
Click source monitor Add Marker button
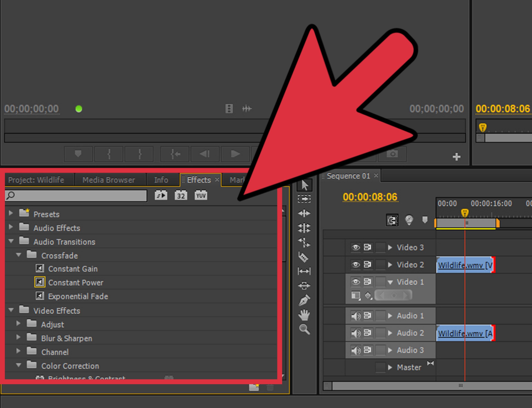pyautogui.click(x=78, y=154)
